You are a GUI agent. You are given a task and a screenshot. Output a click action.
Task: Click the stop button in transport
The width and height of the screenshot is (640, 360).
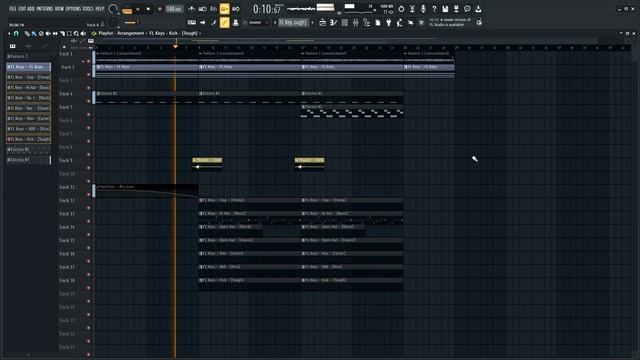point(148,9)
